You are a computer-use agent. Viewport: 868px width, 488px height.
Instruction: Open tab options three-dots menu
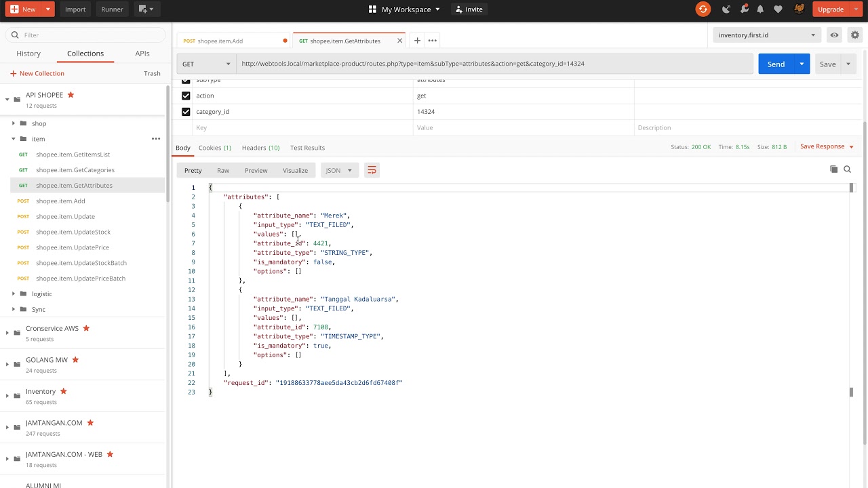tap(433, 41)
